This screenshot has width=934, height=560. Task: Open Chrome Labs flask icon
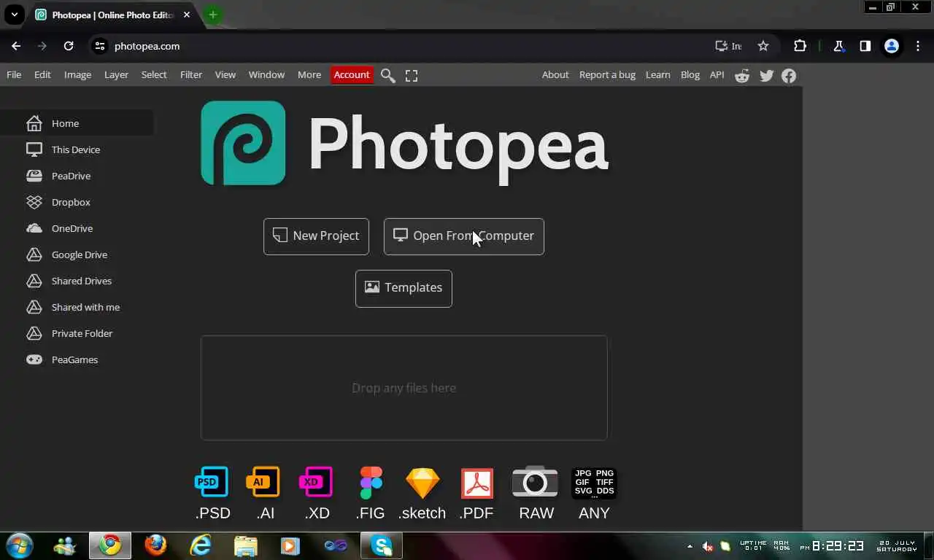click(838, 46)
